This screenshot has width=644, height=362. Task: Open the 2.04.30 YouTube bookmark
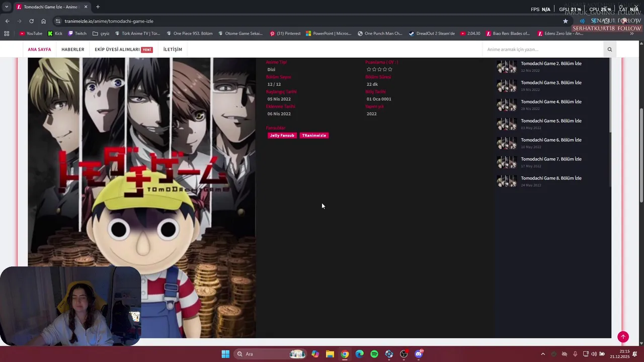(470, 34)
